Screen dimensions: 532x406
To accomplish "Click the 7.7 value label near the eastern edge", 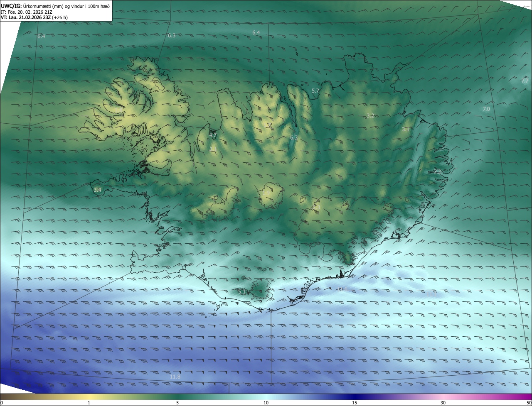I will coord(525,81).
